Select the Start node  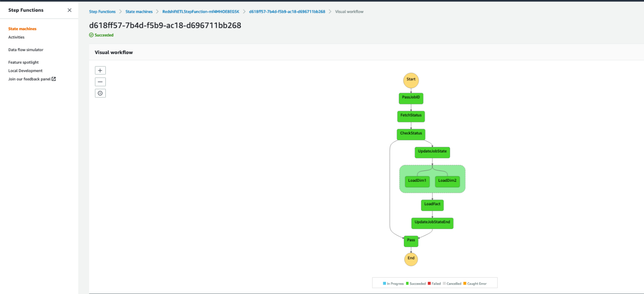tap(411, 80)
